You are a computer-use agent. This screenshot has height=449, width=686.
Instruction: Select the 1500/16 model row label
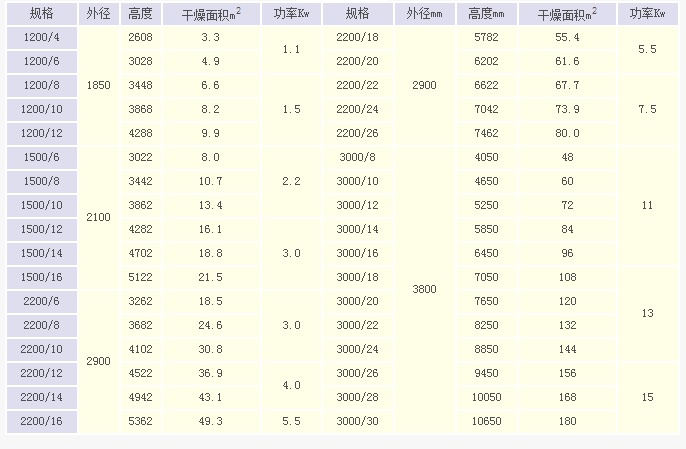tap(40, 277)
